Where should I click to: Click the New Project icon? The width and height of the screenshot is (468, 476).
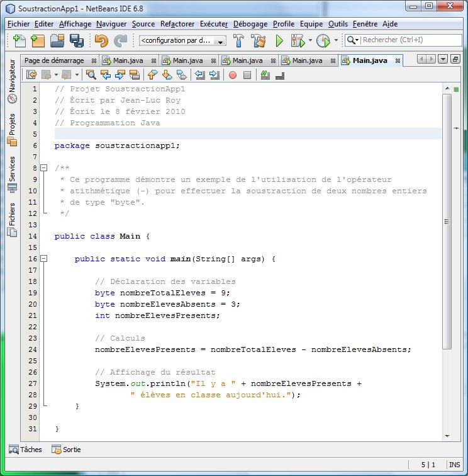(38, 41)
